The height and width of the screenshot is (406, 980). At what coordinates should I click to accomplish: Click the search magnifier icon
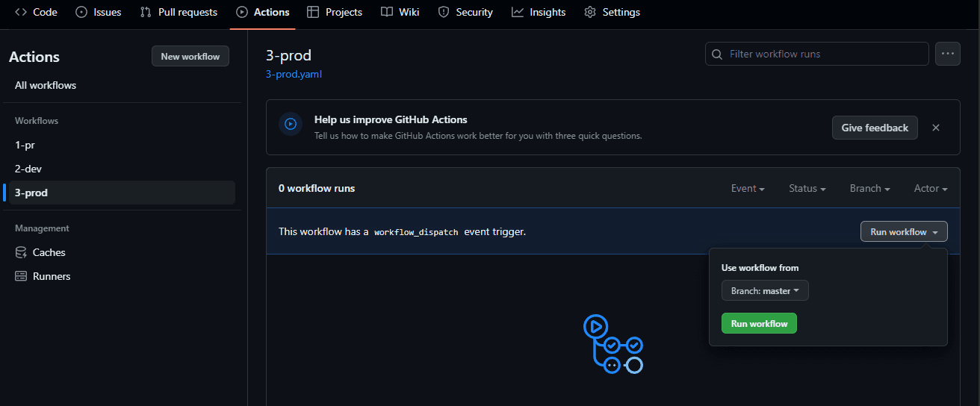point(717,54)
